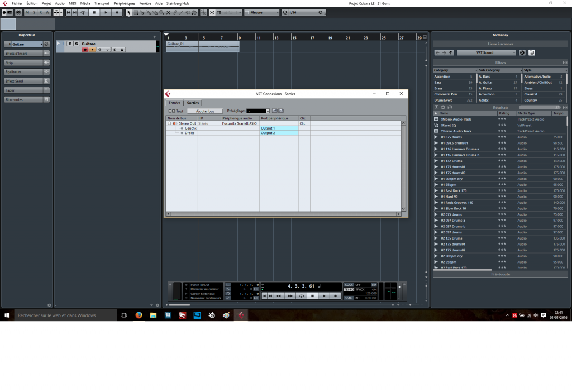Select the Object Selection arrow tool

coord(128,12)
